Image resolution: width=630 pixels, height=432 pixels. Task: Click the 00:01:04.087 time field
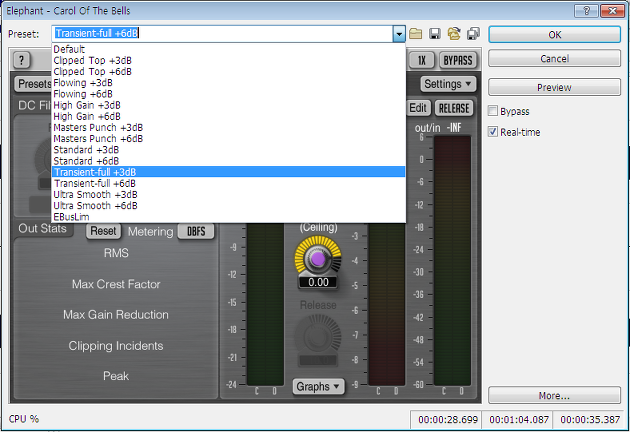click(519, 420)
